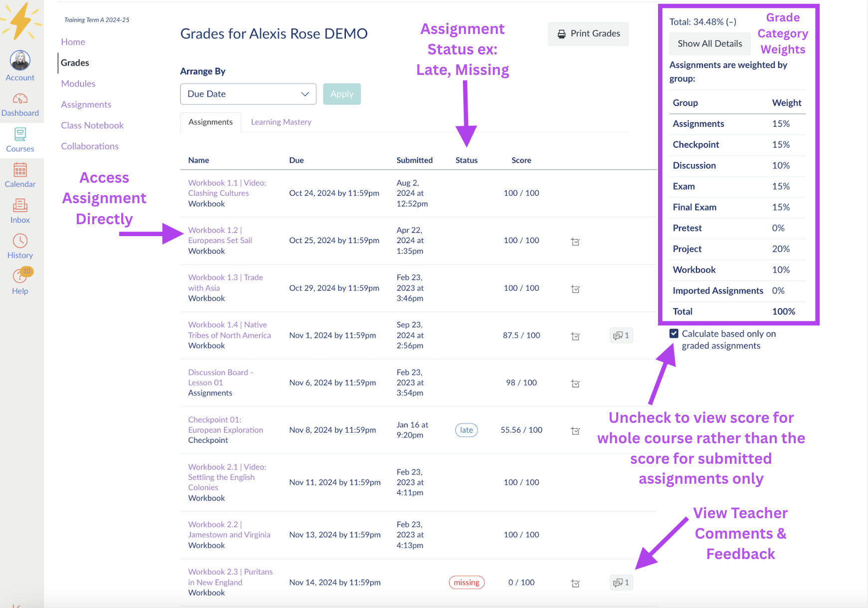
Task: Open the score details icon for Checkpoint 01
Action: [575, 431]
